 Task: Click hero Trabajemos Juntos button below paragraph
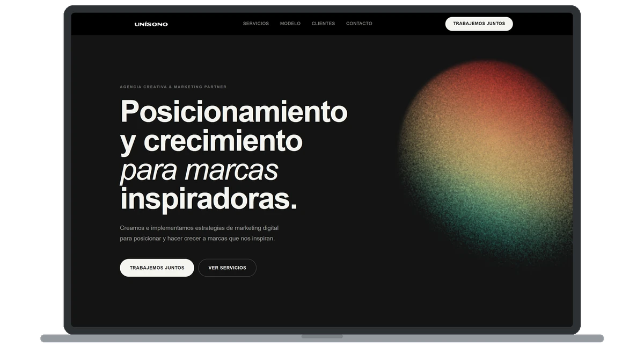(157, 268)
